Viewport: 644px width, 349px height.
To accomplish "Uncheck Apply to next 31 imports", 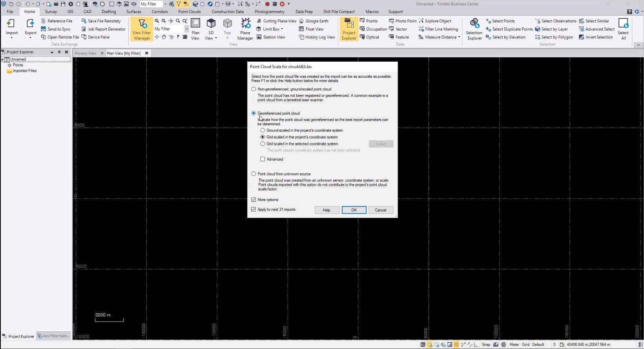I will pyautogui.click(x=254, y=210).
